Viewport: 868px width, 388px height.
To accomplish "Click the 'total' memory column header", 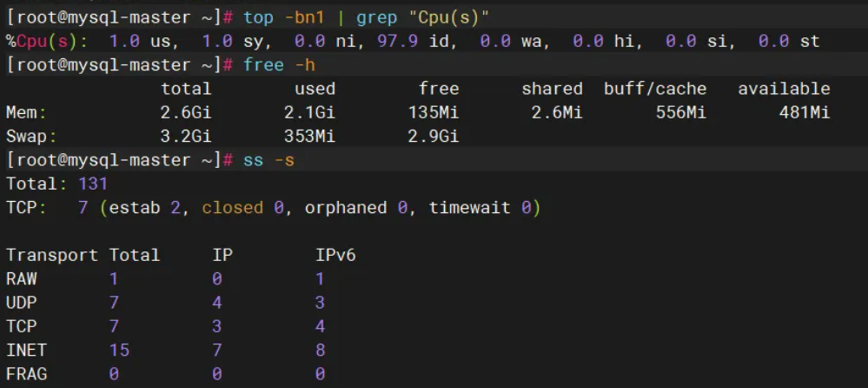I will coord(186,89).
